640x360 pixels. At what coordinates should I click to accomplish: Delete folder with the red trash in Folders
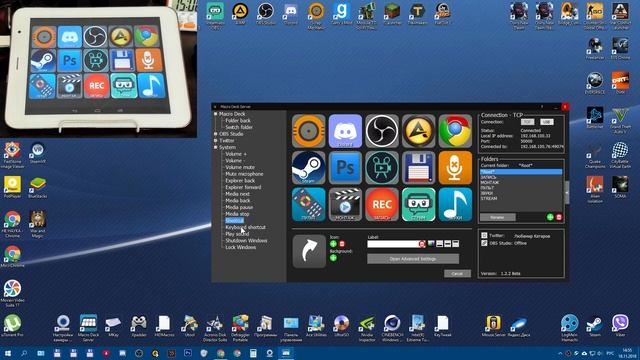point(559,217)
